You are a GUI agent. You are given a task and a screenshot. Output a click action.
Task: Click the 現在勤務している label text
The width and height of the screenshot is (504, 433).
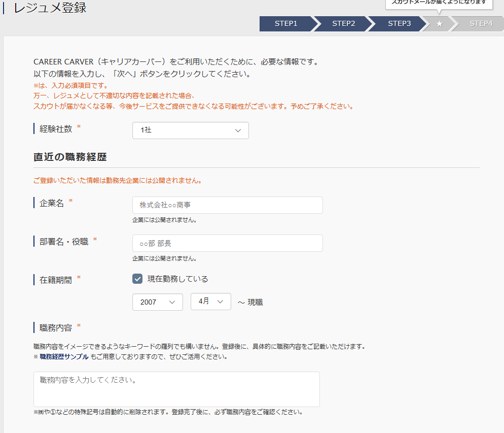coord(178,279)
